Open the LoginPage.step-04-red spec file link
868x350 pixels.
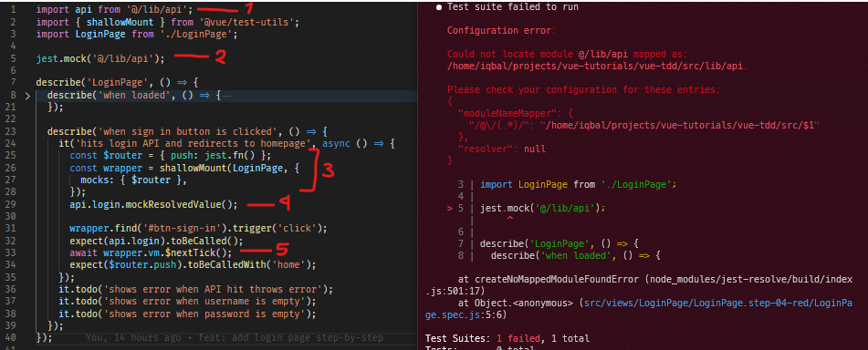tap(638, 309)
